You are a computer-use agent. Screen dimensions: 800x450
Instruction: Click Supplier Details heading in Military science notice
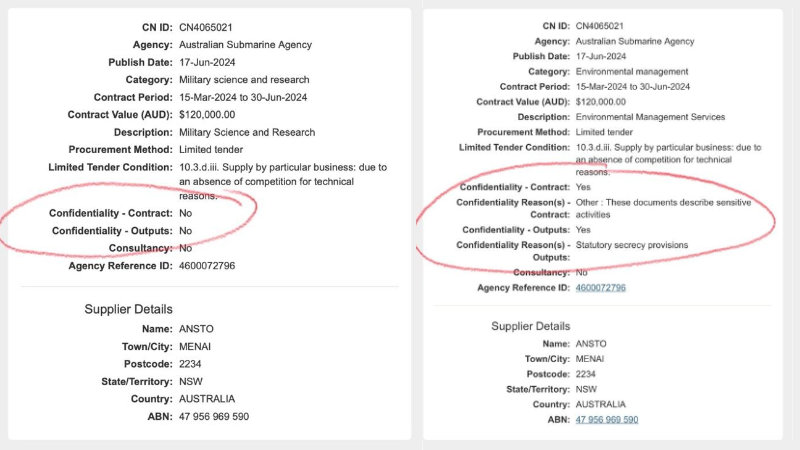click(x=128, y=310)
